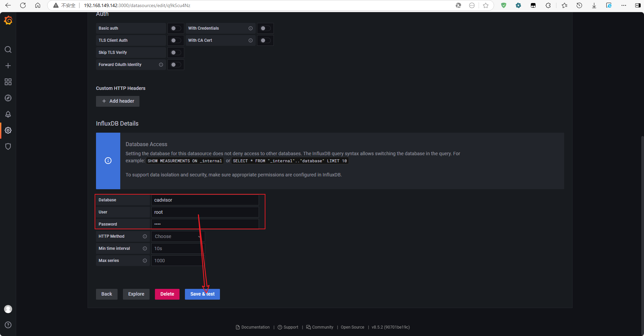Click the not secure warning icon in address bar
The height and width of the screenshot is (336, 644).
click(x=56, y=5)
